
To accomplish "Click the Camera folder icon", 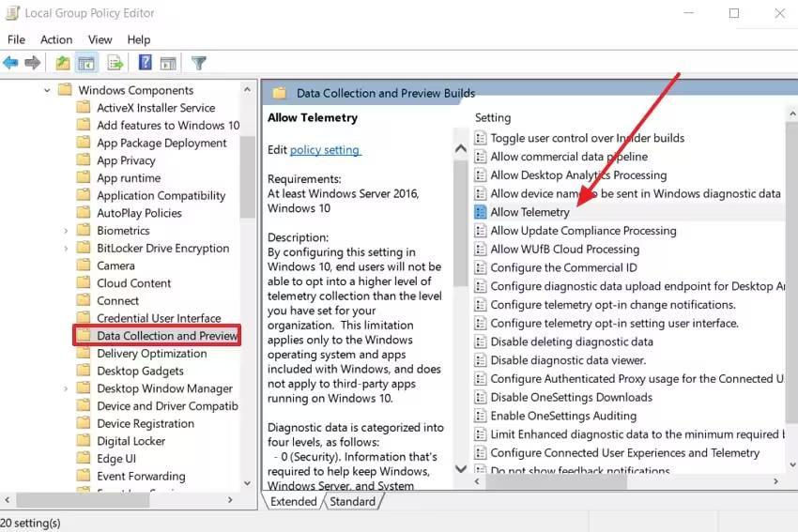I will 83,266.
